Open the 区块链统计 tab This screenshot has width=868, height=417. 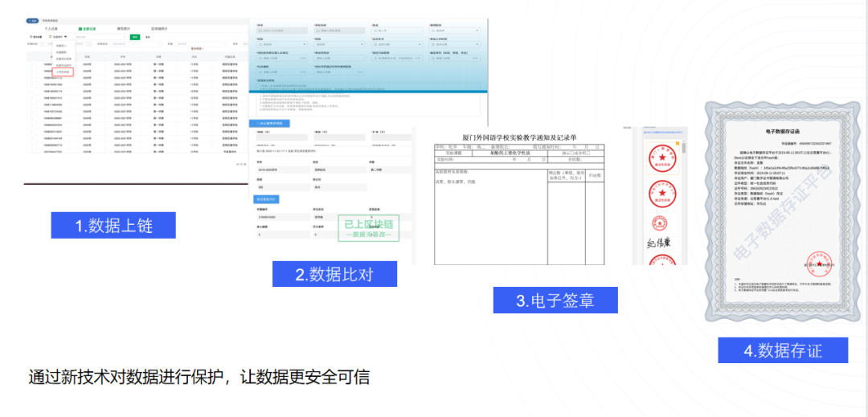(159, 29)
